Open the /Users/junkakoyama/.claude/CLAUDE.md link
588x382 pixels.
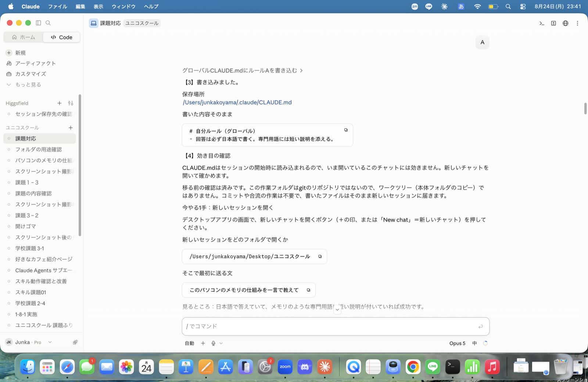pos(237,102)
